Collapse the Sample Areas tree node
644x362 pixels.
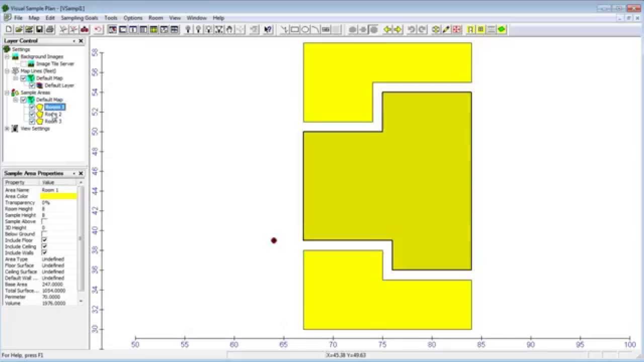click(7, 93)
